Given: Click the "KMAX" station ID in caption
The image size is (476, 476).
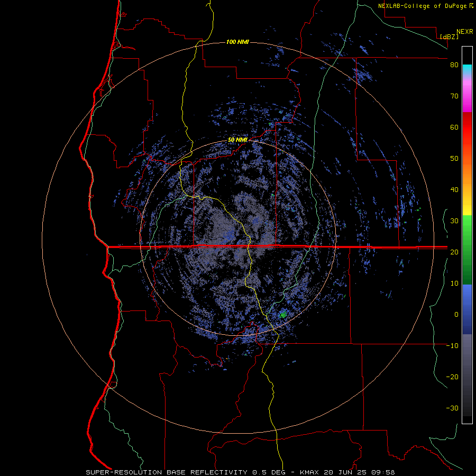Looking at the screenshot, I should tap(309, 472).
